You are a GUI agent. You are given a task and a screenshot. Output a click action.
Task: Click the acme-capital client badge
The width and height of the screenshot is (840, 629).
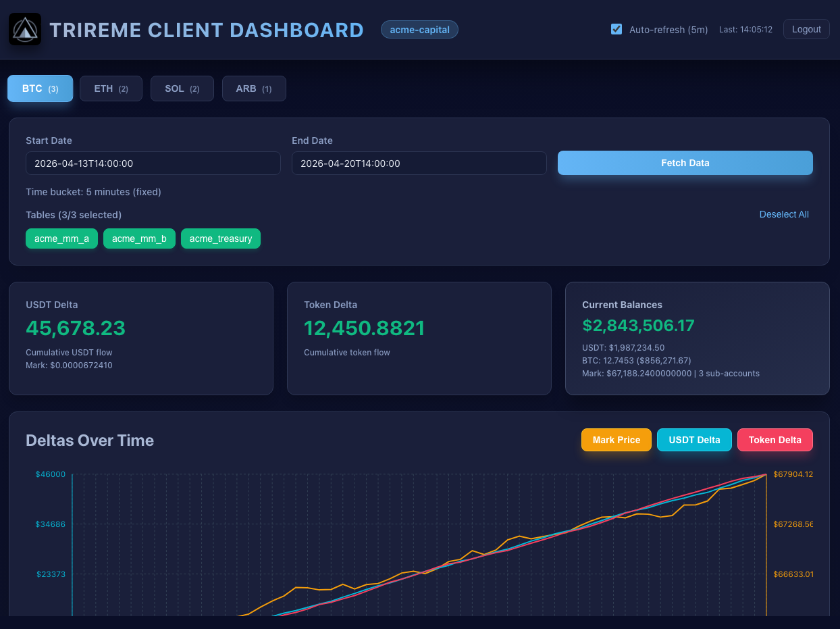(419, 30)
